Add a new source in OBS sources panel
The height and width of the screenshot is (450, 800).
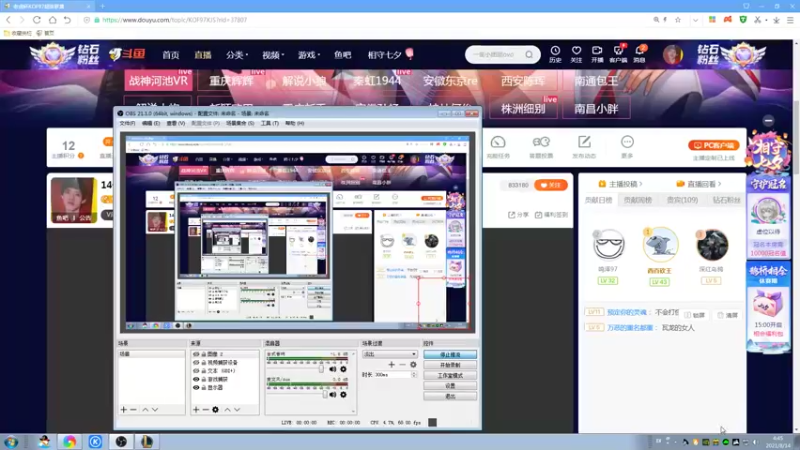click(x=196, y=410)
